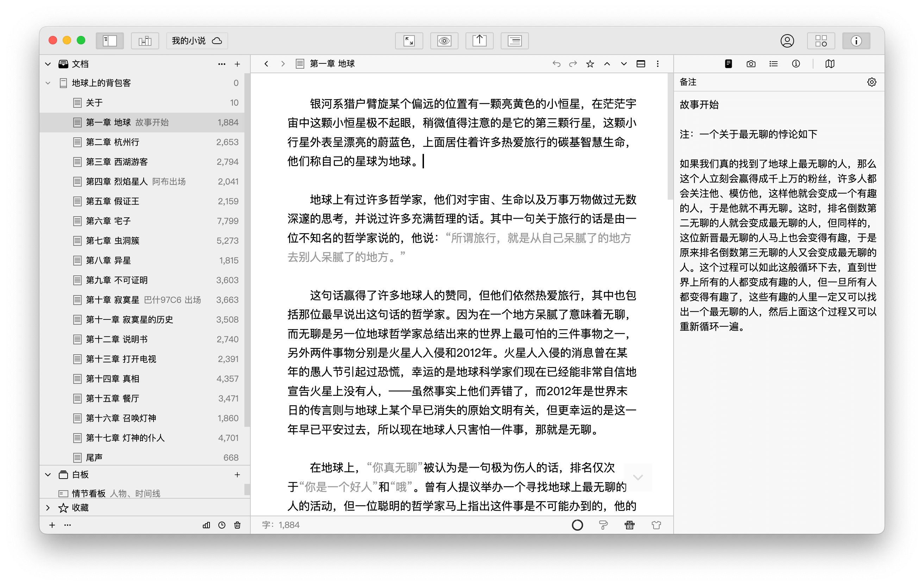Toggle the left sidebar panel button

110,41
